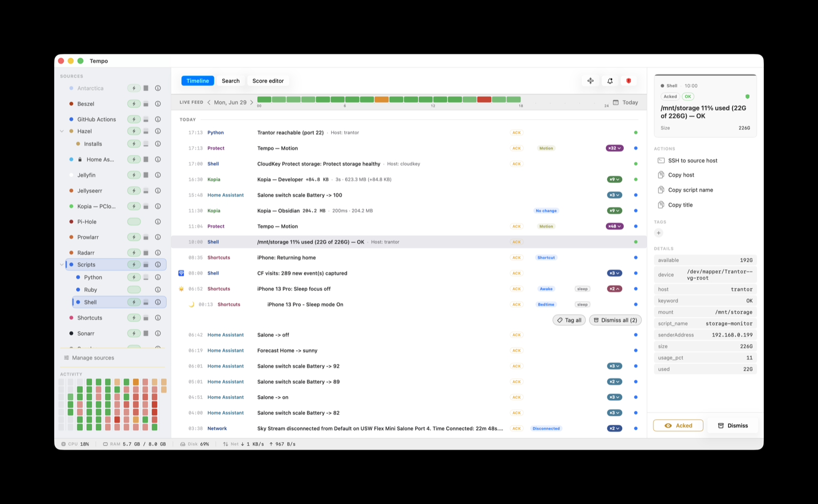Image resolution: width=818 pixels, height=504 pixels.
Task: Click the Copy script name clipboard icon
Action: pos(661,190)
